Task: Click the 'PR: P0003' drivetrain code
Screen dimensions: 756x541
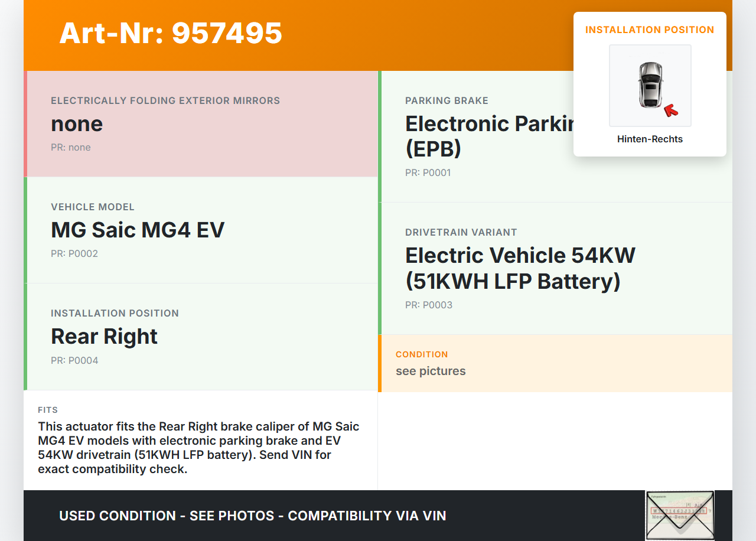Action: [429, 305]
